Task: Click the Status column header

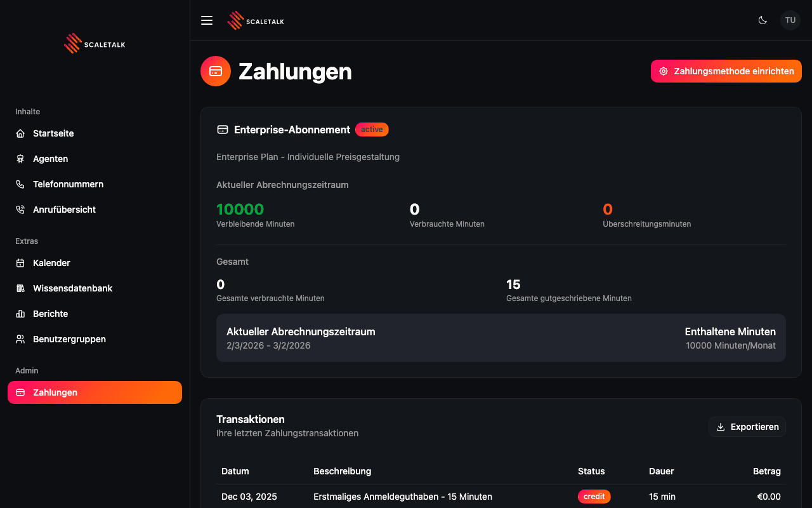Action: pyautogui.click(x=591, y=471)
